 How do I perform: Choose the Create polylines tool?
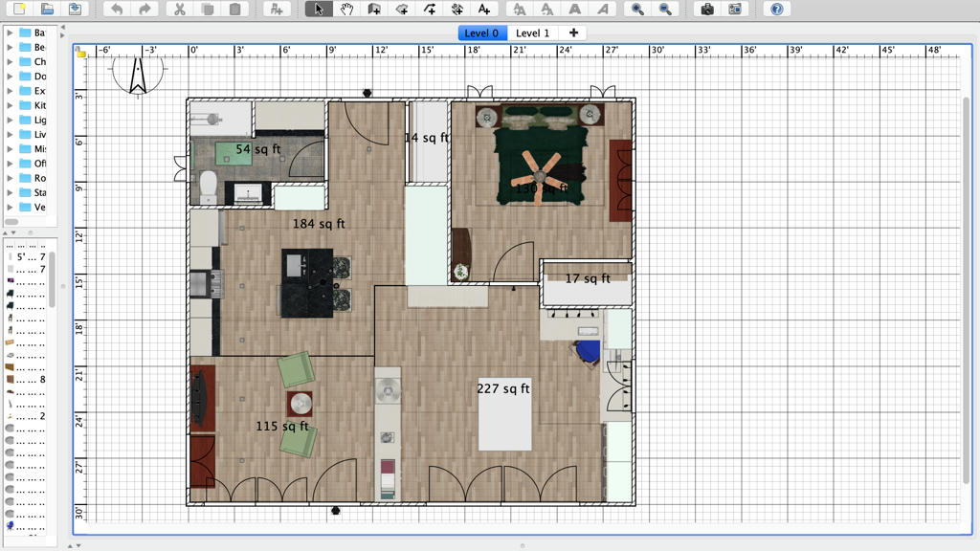[x=430, y=9]
